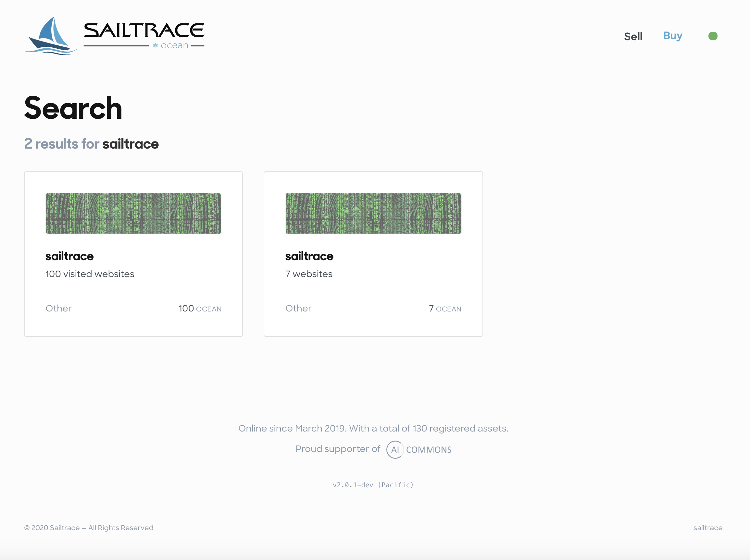Open thumbnail of 7 websites asset
The height and width of the screenshot is (560, 750).
(373, 213)
